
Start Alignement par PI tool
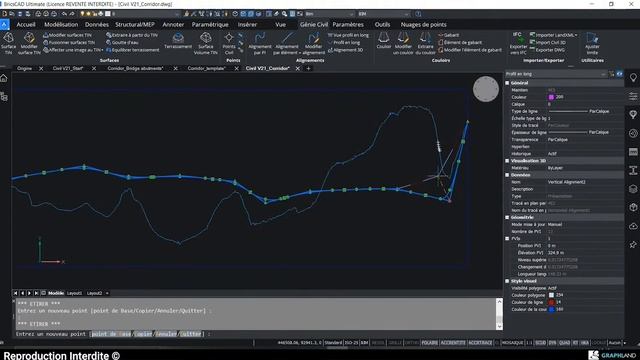tap(260, 43)
